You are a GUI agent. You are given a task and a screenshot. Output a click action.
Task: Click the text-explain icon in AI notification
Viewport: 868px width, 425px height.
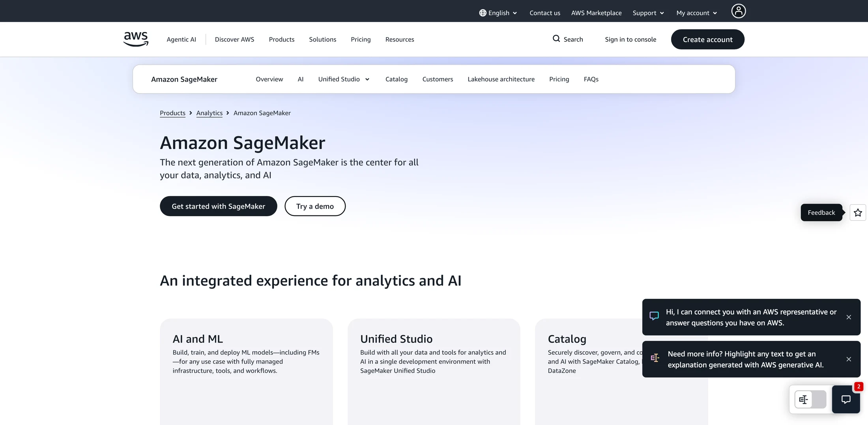655,358
